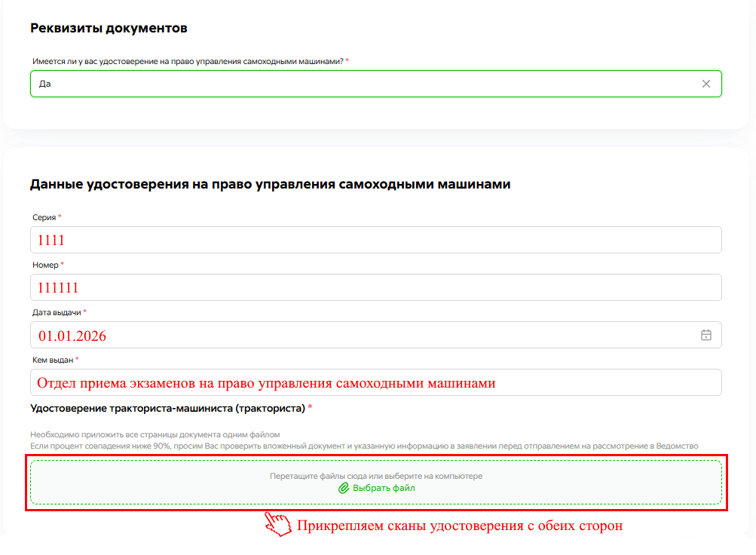Open the calendar picker in Дата выдачи
Image resolution: width=756 pixels, height=555 pixels.
coord(705,336)
